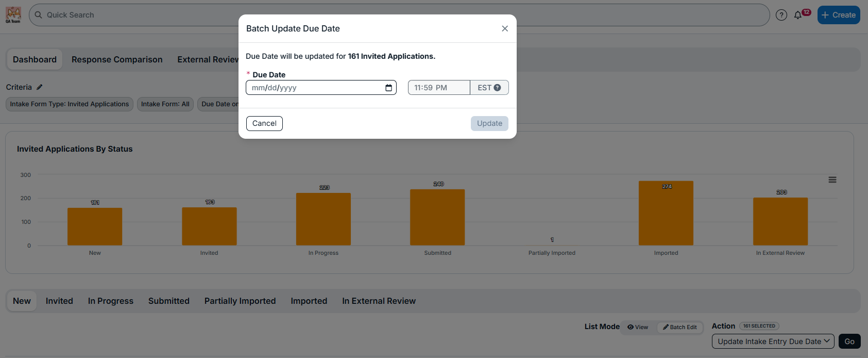The image size is (868, 358).
Task: Select the Submitted status tab
Action: [x=169, y=301]
